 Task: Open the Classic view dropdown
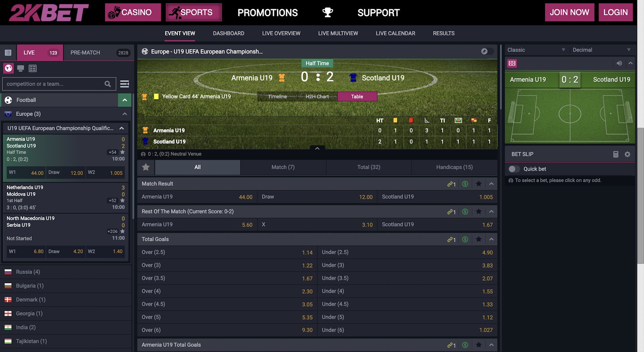pyautogui.click(x=535, y=50)
